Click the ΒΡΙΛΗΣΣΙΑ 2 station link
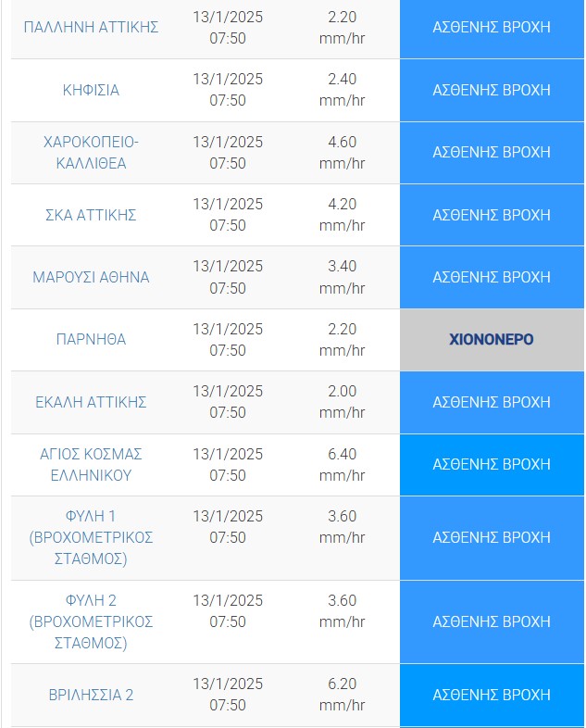586x728 pixels. click(x=91, y=695)
